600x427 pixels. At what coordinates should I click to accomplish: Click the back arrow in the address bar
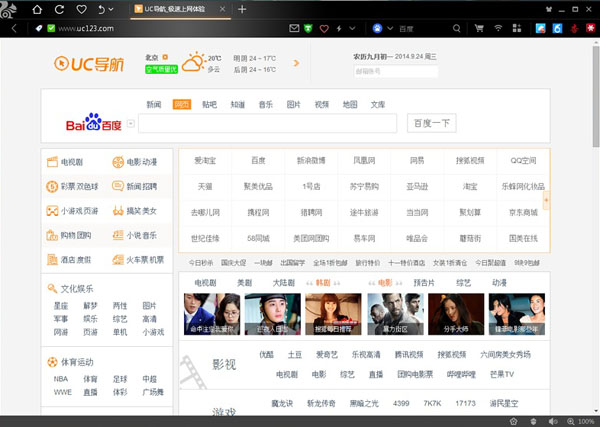(13, 29)
